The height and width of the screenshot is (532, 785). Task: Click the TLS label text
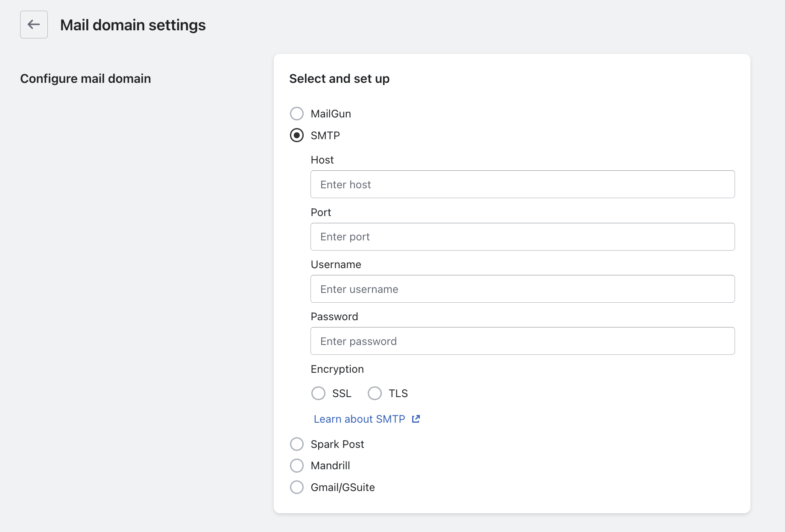tap(398, 393)
